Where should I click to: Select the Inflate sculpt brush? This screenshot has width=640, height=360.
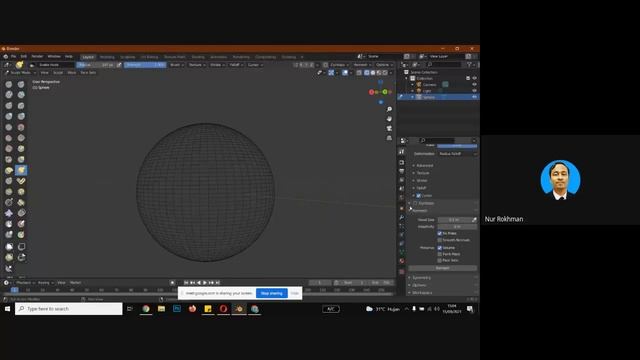(9, 116)
